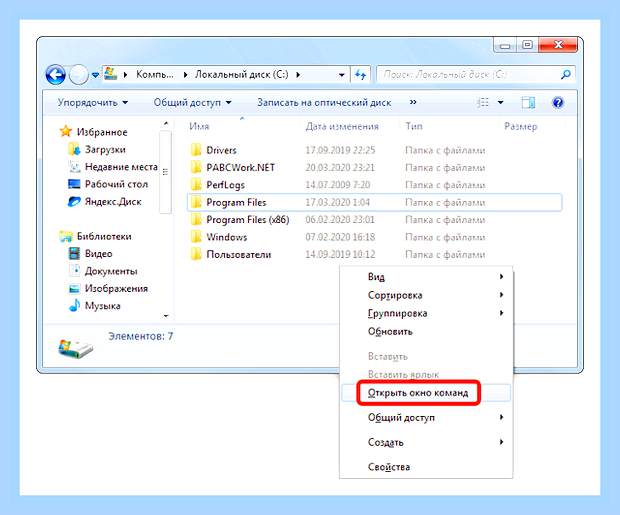Open the Группировка submenu
Screen dimensions: 620x515
click(426, 313)
